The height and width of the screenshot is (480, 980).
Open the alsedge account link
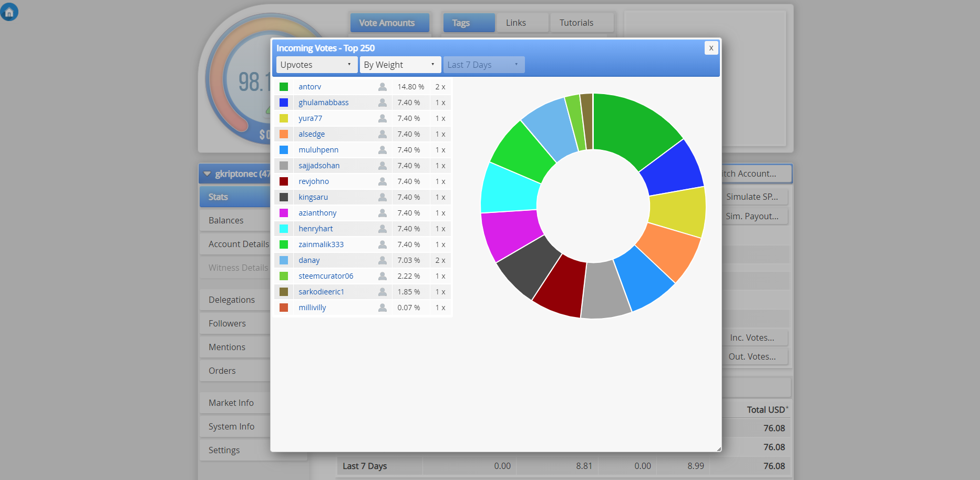point(312,134)
